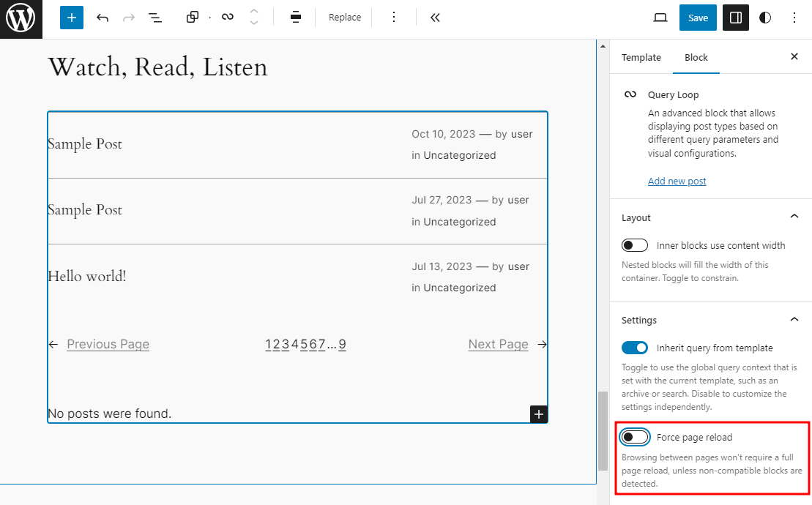The width and height of the screenshot is (812, 505).
Task: Open the Styles panel icon
Action: (x=764, y=17)
